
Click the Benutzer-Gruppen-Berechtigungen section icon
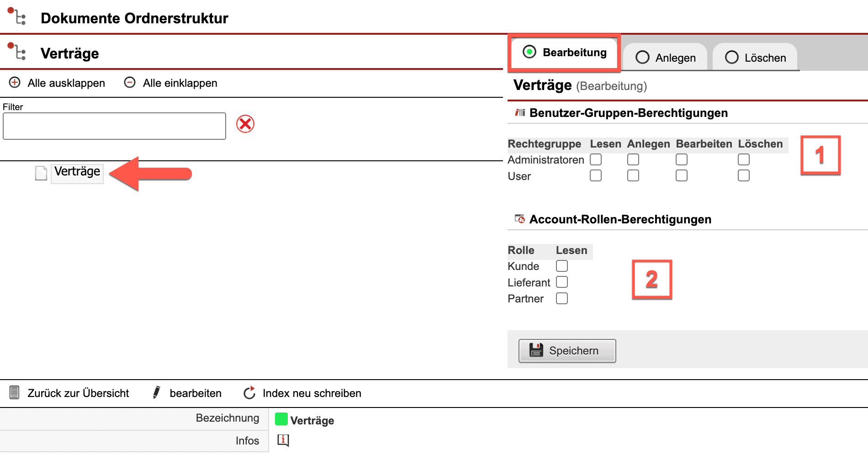[520, 113]
